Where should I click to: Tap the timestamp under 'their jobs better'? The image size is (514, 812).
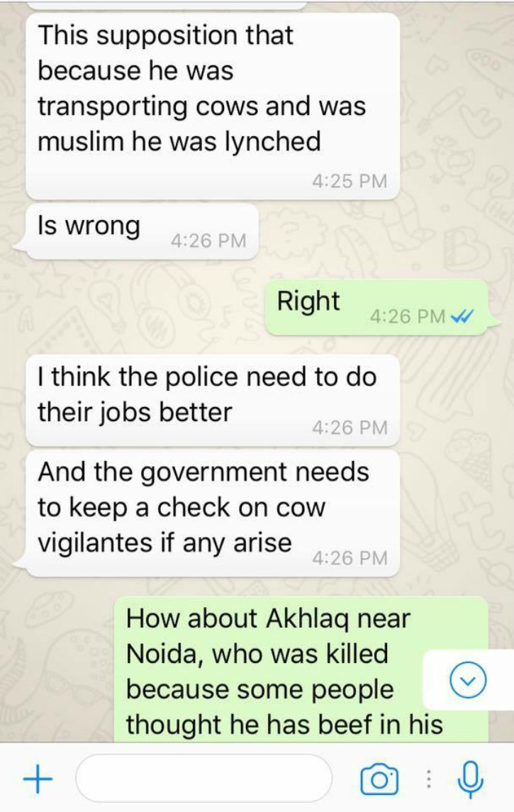click(350, 427)
